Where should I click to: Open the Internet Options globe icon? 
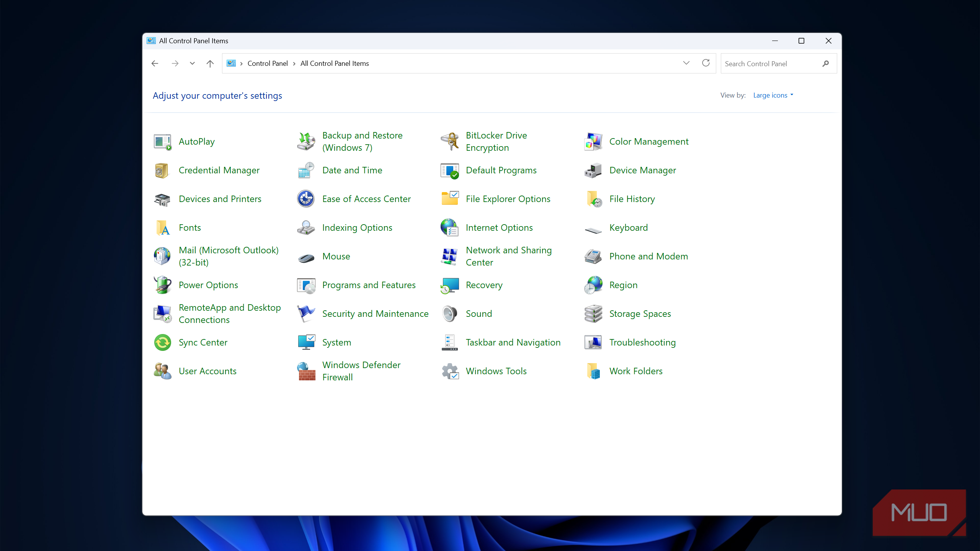(449, 228)
